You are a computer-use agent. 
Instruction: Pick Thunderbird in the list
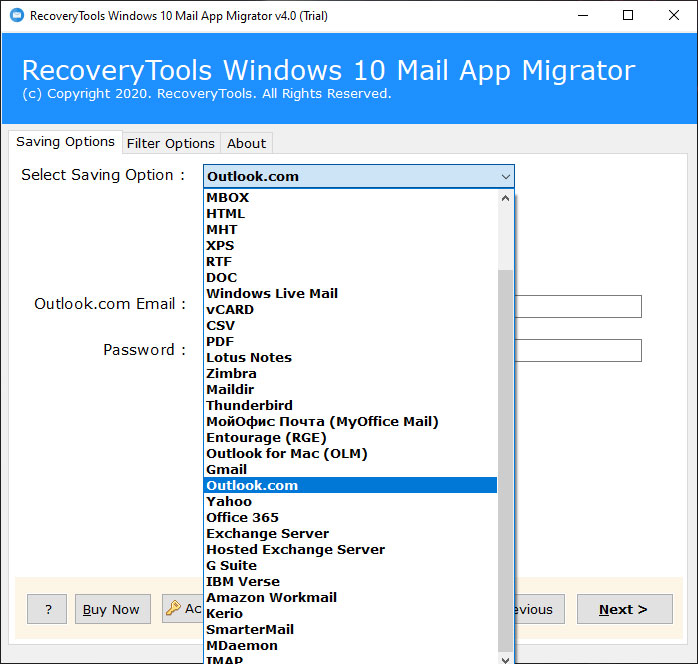tap(351, 406)
